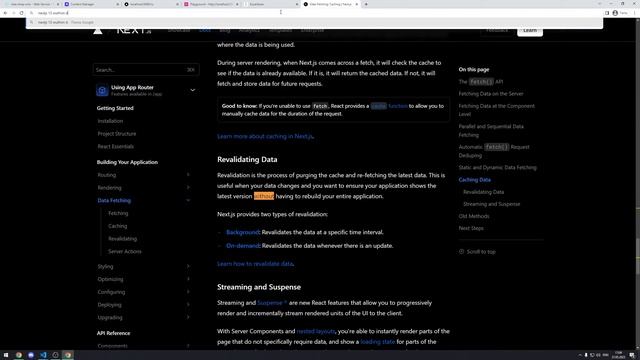Viewport: 640px width, 360px height.
Task: Focus the docs Search field
Action: [x=146, y=70]
